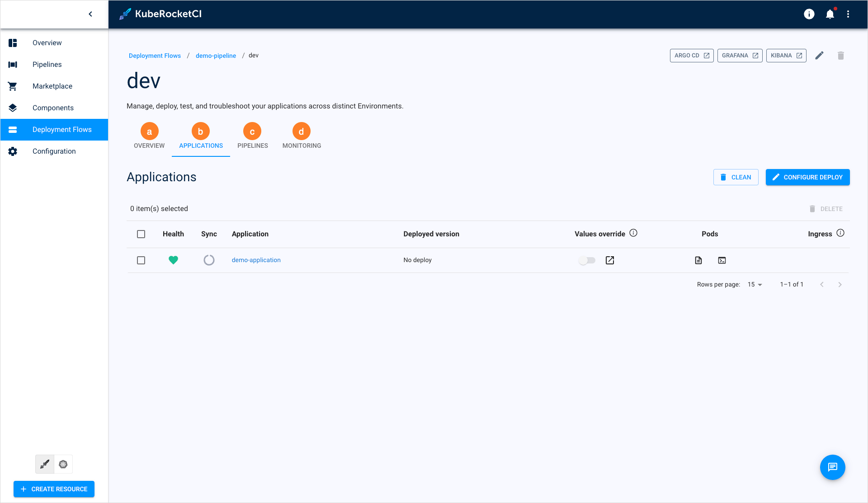This screenshot has width=868, height=503.
Task: Click the Configure Deploy button
Action: (808, 177)
